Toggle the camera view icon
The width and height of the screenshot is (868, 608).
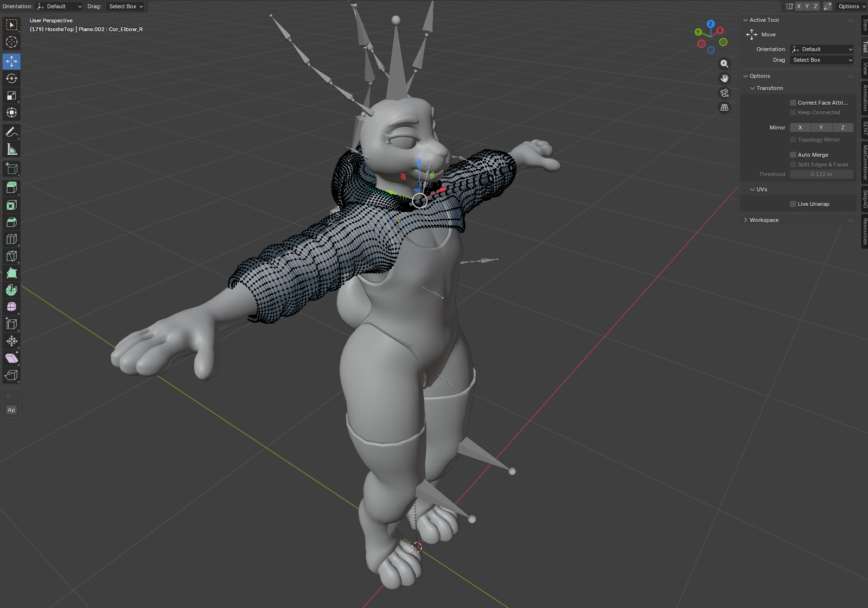coord(724,93)
